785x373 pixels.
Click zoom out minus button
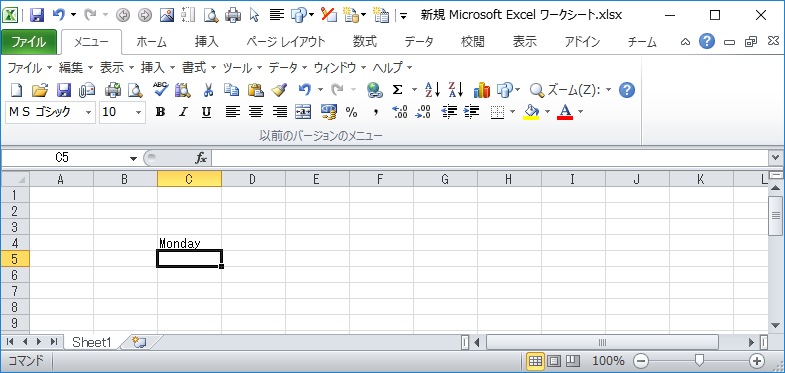pyautogui.click(x=641, y=360)
